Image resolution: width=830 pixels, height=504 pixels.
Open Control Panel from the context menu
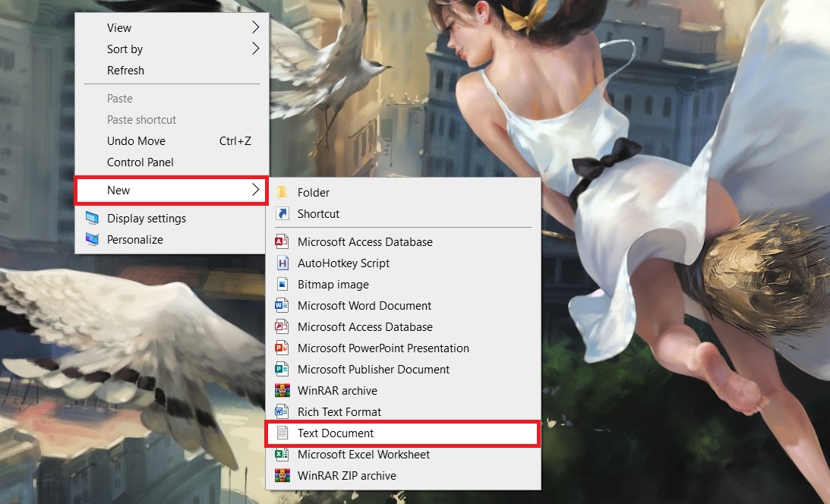tap(140, 162)
